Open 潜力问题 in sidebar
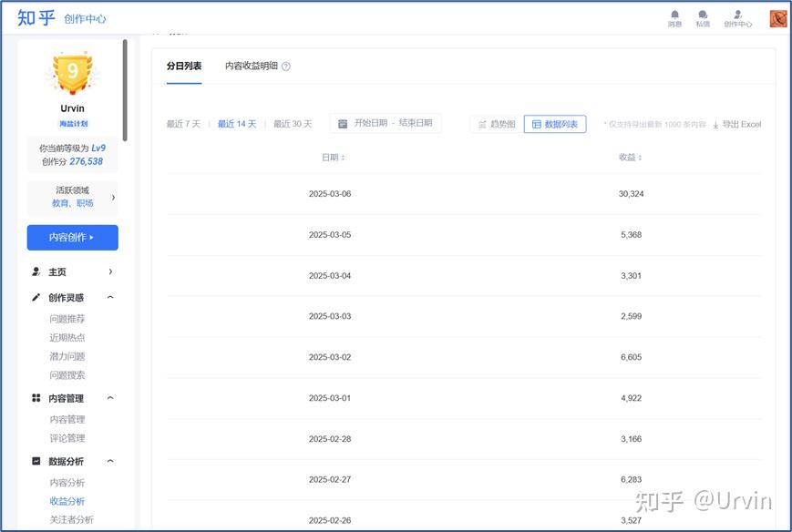792x532 pixels. 67,356
